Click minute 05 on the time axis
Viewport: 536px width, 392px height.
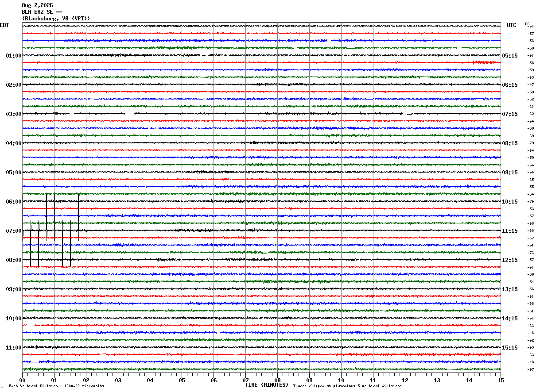click(x=182, y=380)
